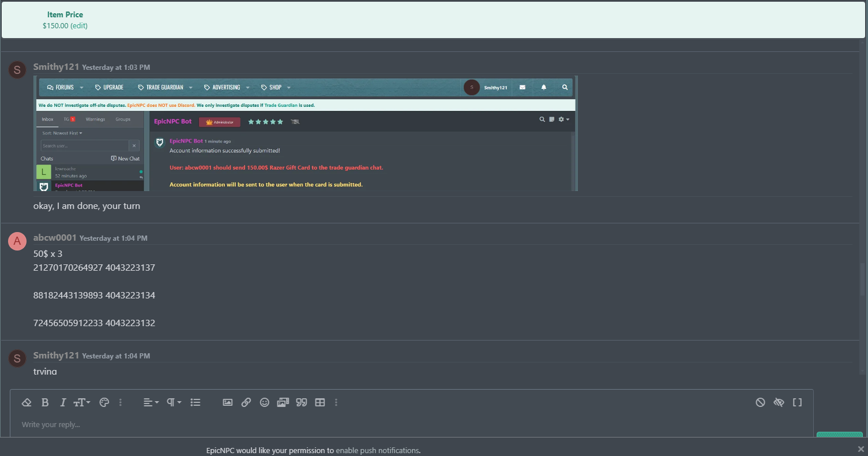Image resolution: width=868 pixels, height=456 pixels.
Task: Focus the Write your reply field
Action: point(411,425)
